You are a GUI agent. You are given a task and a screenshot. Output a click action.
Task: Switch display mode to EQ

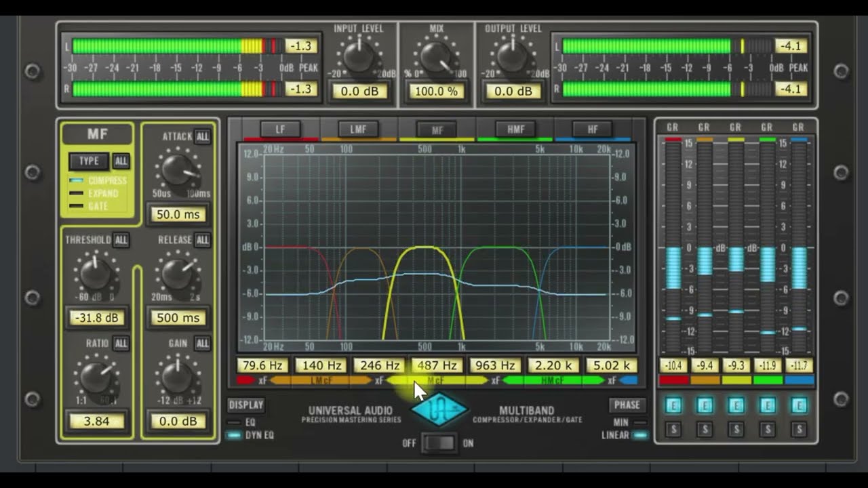pyautogui.click(x=241, y=422)
